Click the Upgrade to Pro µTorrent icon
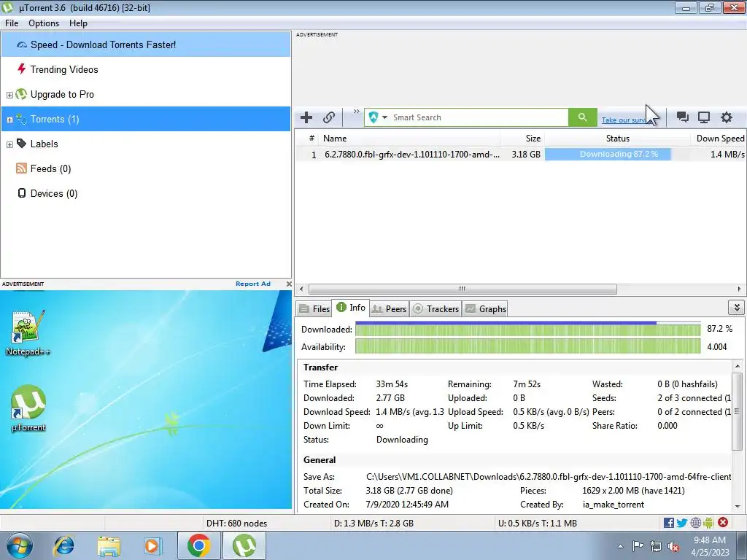This screenshot has width=747, height=560. pos(21,94)
